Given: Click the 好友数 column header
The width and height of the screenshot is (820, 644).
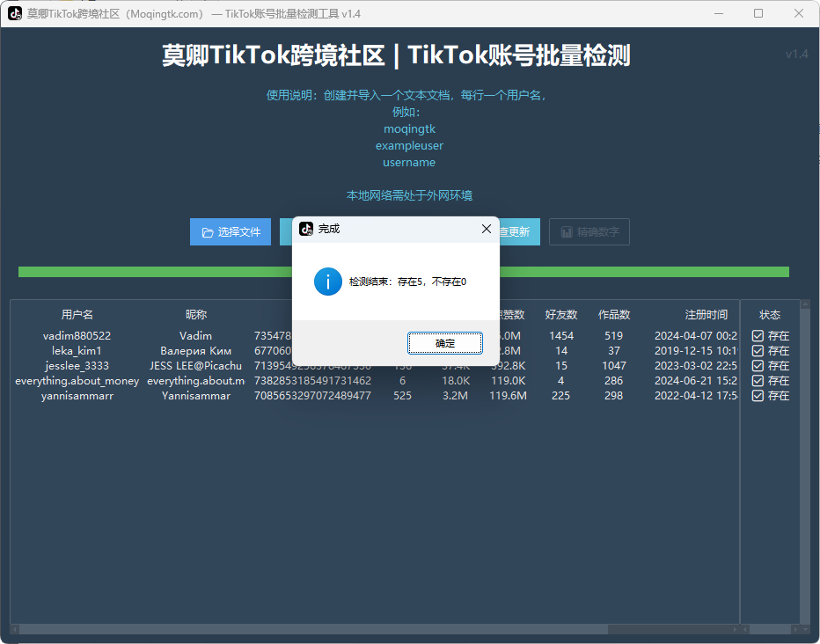Looking at the screenshot, I should tap(561, 315).
